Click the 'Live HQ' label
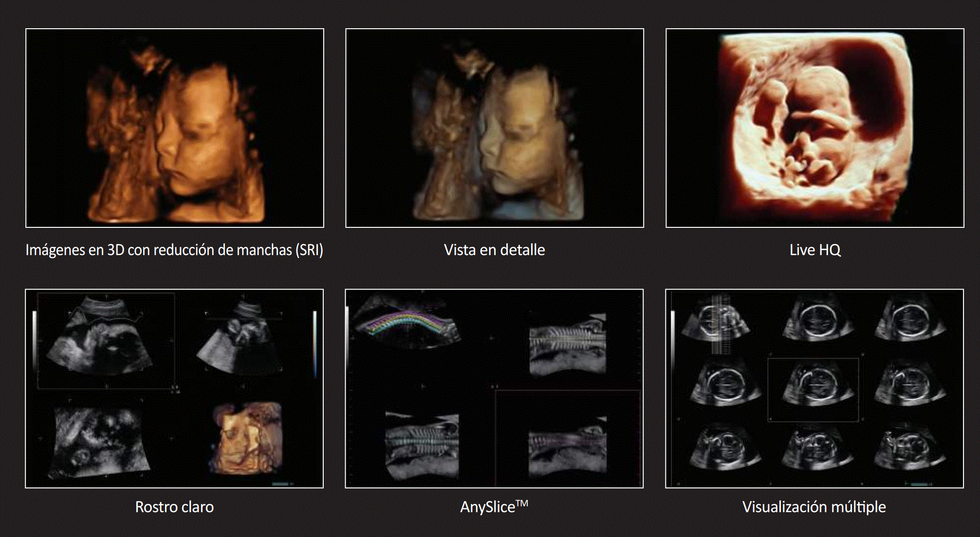980x537 pixels. [814, 250]
